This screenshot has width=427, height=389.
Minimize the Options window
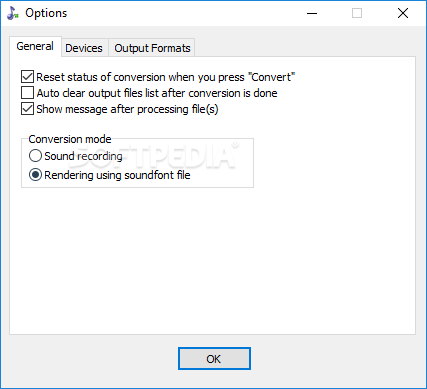pos(312,13)
